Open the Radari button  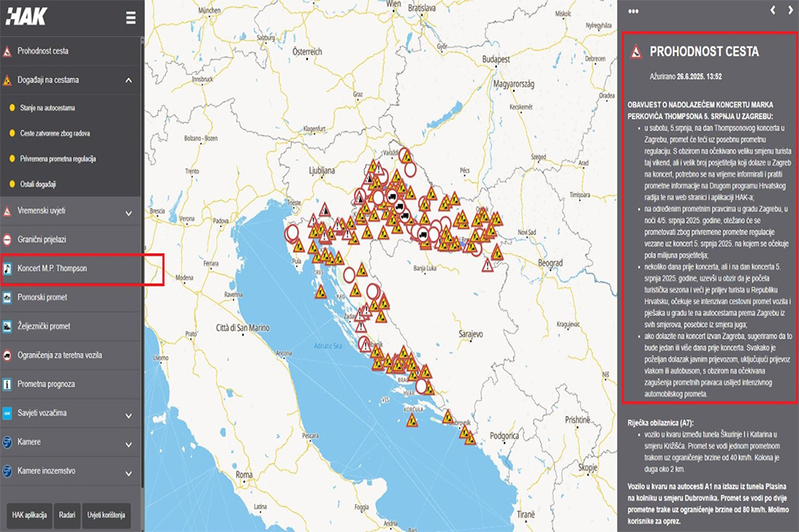tap(67, 515)
